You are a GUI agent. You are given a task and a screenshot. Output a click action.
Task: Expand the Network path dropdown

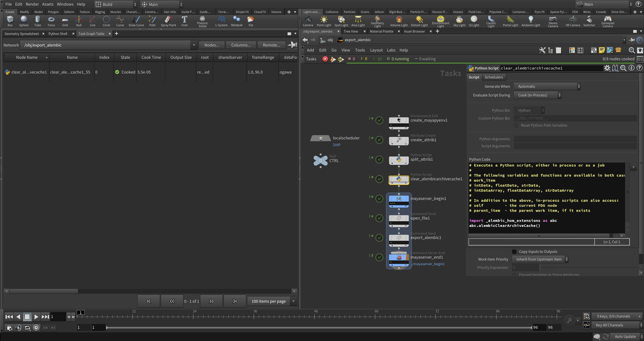pyautogui.click(x=194, y=45)
